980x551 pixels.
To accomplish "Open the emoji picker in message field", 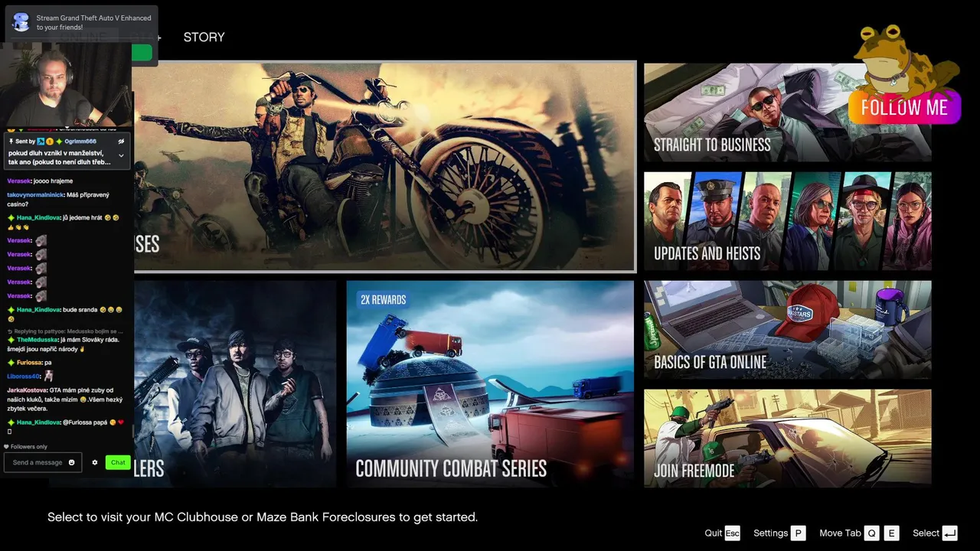I will [x=72, y=462].
